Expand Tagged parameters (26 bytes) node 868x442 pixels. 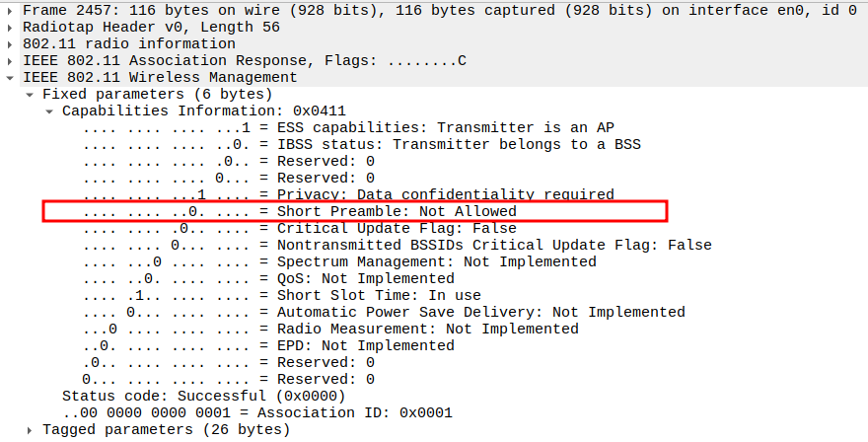(30, 429)
